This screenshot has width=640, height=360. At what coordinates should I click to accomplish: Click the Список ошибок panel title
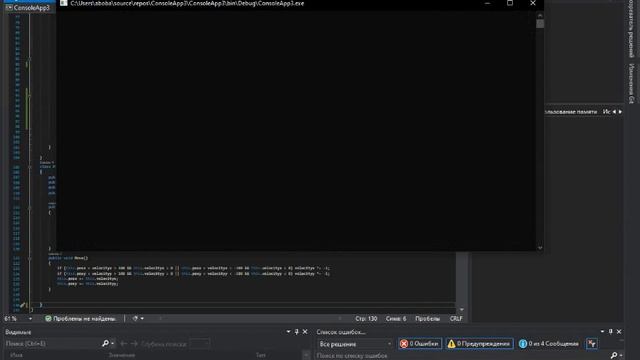point(341,332)
